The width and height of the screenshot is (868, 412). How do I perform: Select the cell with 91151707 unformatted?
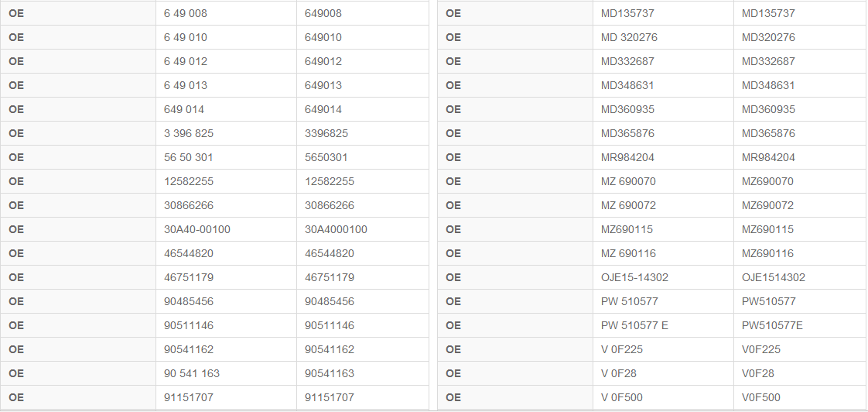coord(363,397)
